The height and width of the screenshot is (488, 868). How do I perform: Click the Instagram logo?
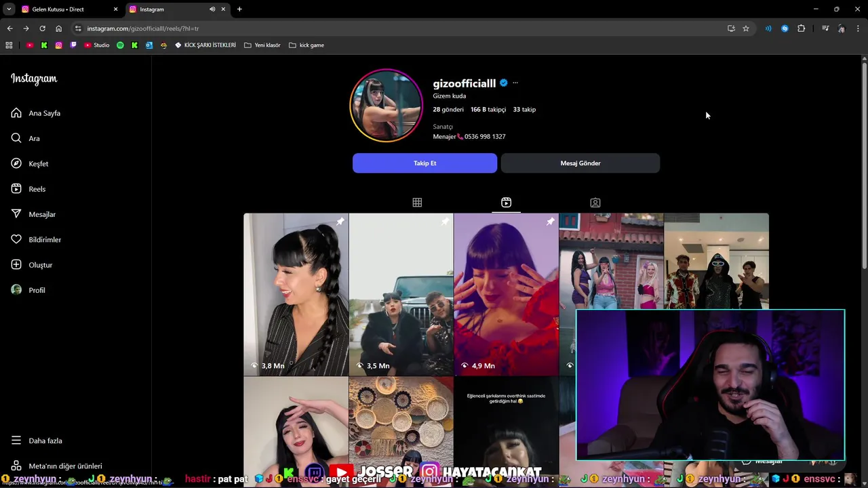(34, 79)
